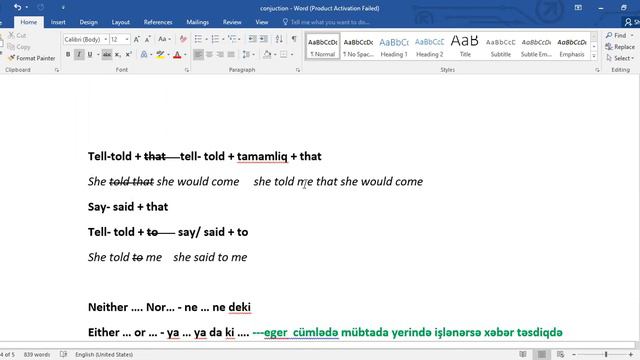Viewport: 640px width, 360px height.
Task: Open the Change Case Aa dropdown
Action: (164, 39)
